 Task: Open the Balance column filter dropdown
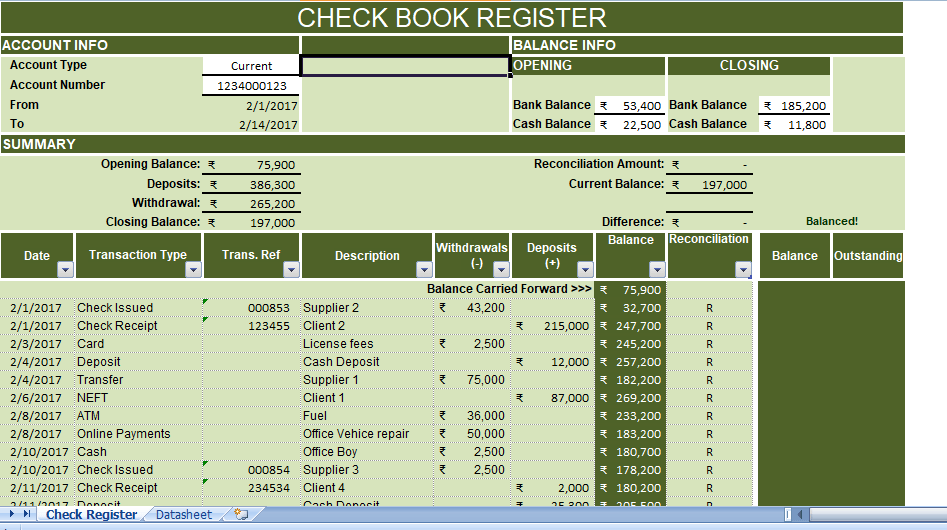pyautogui.click(x=657, y=269)
